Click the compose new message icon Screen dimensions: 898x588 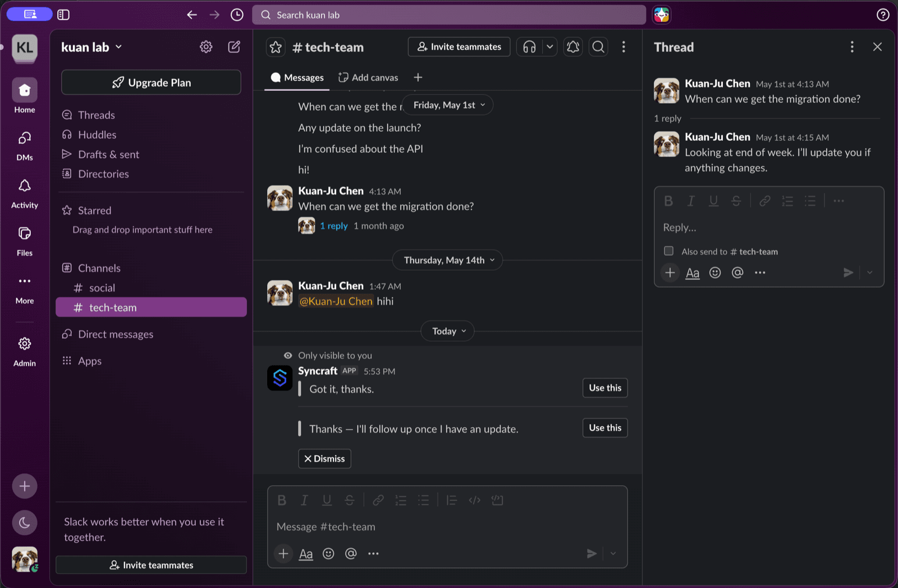click(234, 47)
